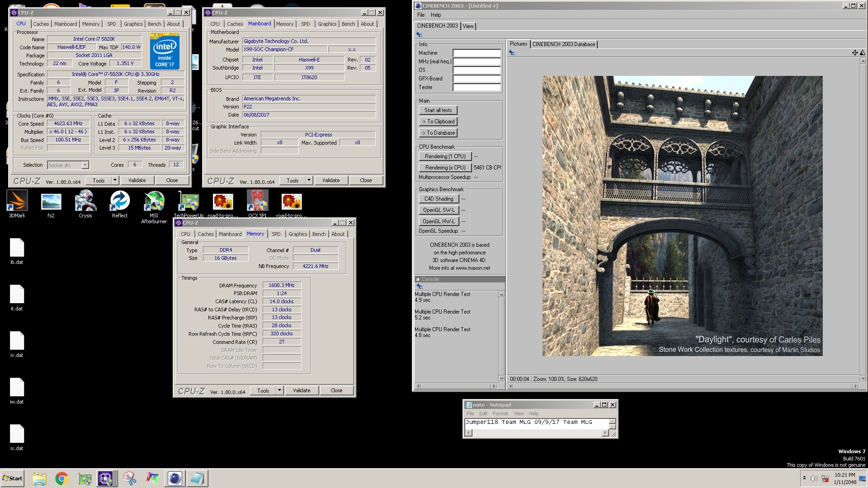
Task: Switch to Notepad via its taskbar icon
Action: [197, 479]
